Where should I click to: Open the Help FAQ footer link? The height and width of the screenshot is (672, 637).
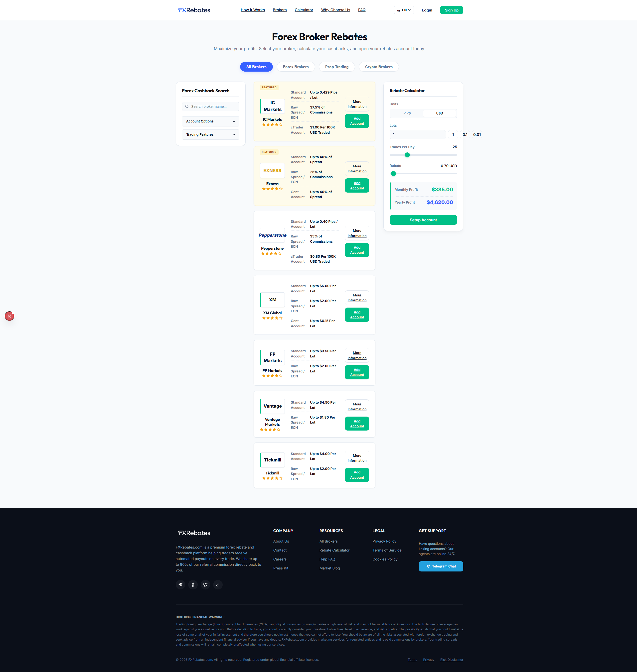point(327,559)
